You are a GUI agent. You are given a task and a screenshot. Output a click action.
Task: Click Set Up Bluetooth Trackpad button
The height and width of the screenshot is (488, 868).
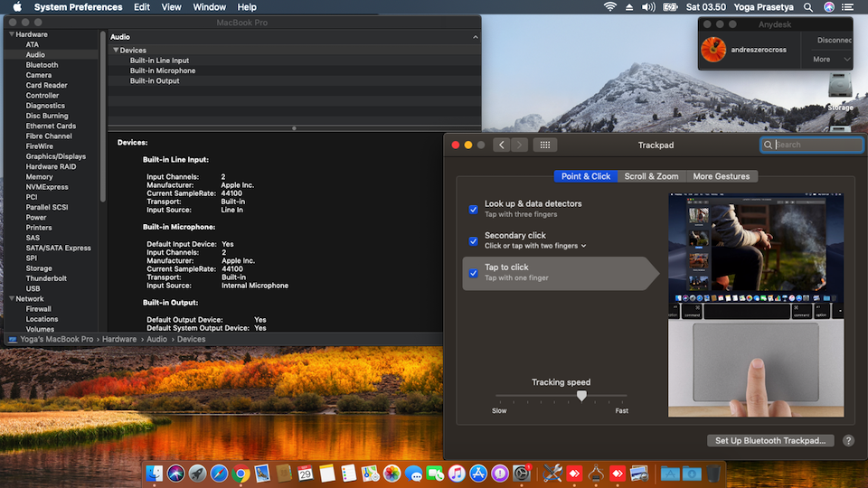[x=769, y=441]
